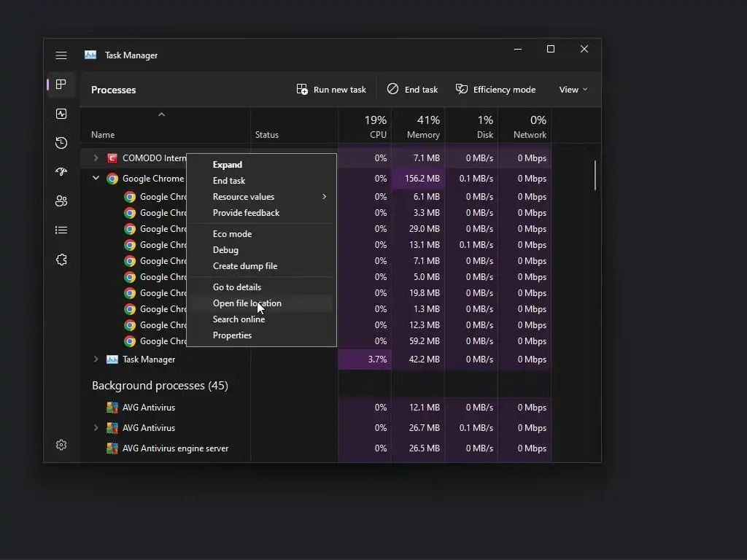
Task: Click Chrome subprocess icon using 59.2 MB
Action: pyautogui.click(x=130, y=341)
